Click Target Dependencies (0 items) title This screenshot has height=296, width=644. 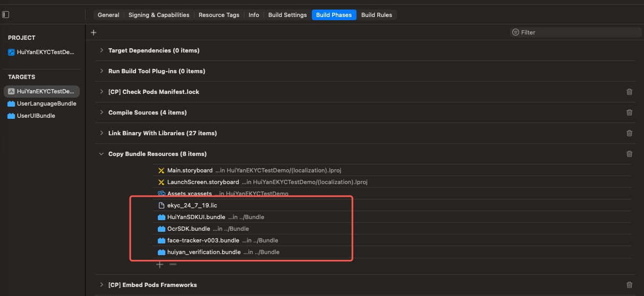click(x=154, y=50)
